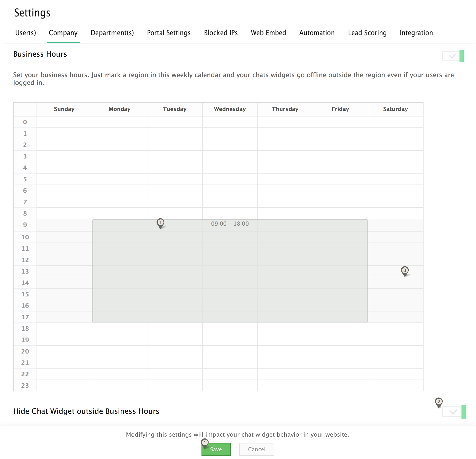Click the Tuesday cell at hour 7
Viewport: 476px width, 459px height.
(x=175, y=202)
